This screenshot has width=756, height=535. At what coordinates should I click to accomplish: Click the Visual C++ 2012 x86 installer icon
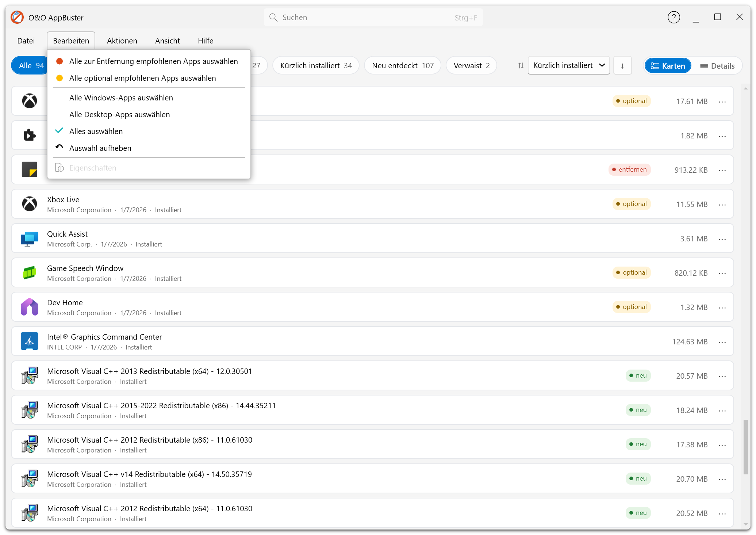coord(30,444)
